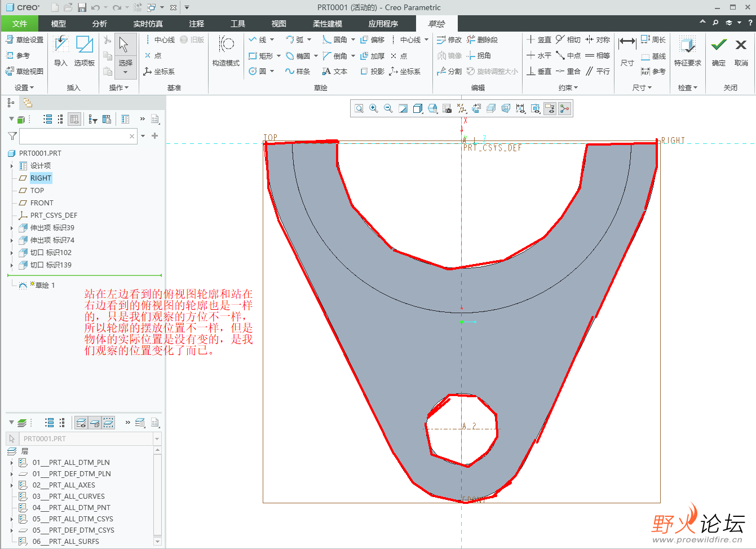
Task: Click the 特征要求 feature requirements icon
Action: (688, 51)
